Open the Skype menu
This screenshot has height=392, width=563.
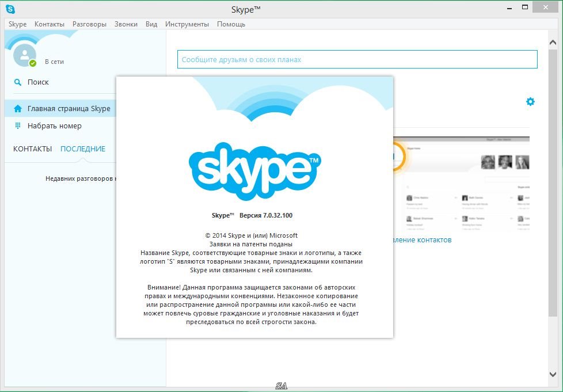[x=18, y=24]
